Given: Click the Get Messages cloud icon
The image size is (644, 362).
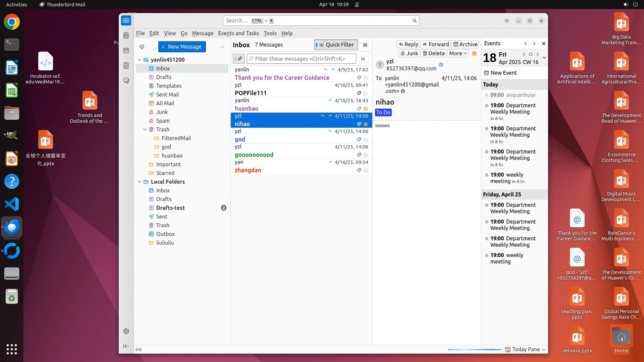Looking at the screenshot, I should (x=142, y=47).
